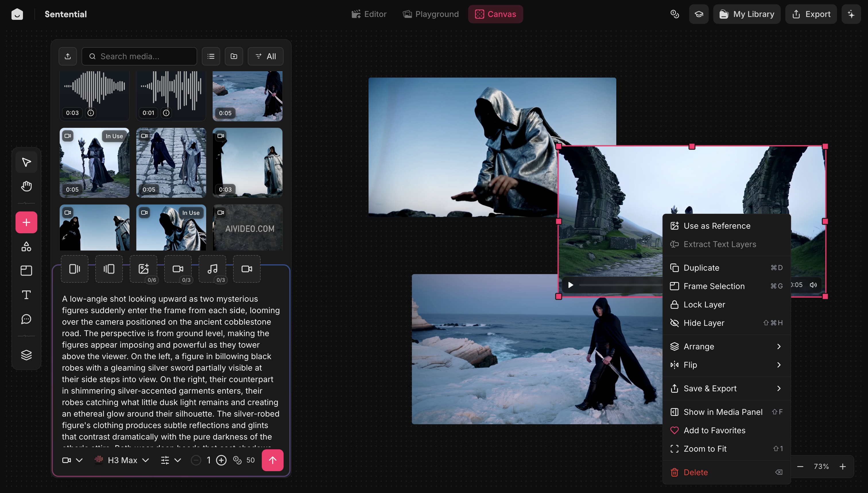
Task: Choose Duplicate from the context menu
Action: pyautogui.click(x=726, y=267)
